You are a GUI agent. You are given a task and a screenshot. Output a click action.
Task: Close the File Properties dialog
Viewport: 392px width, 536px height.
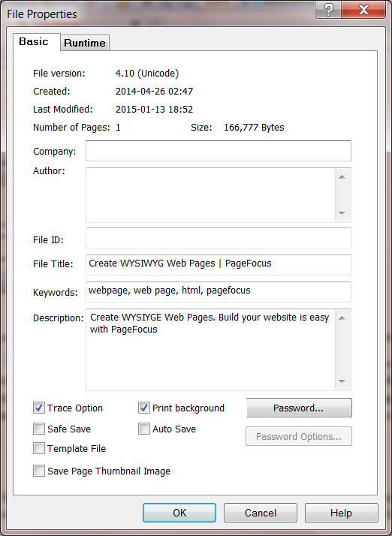click(363, 8)
